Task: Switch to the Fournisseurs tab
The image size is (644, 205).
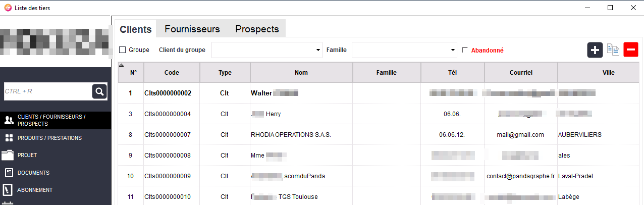Action: tap(192, 29)
